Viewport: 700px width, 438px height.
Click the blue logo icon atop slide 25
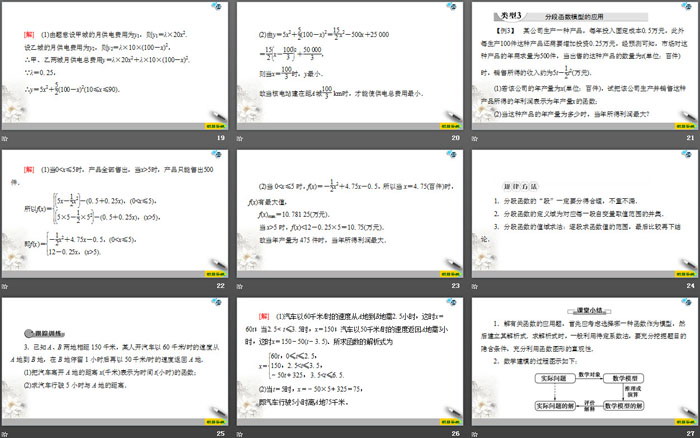pos(217,302)
